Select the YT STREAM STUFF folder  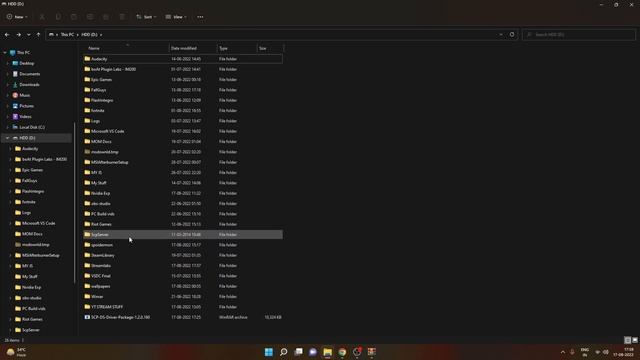click(x=183, y=307)
